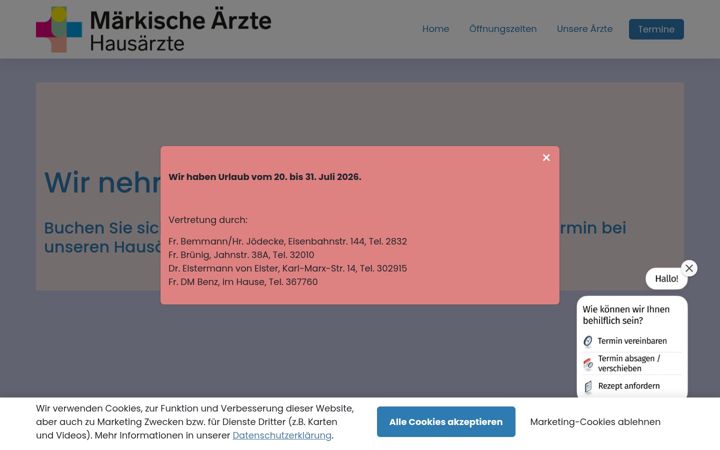Viewport: 720px width, 450px height.
Task: Click 'Wir haben Urlaub vom 20. bis 31. Juli 2026.'
Action: coord(264,177)
